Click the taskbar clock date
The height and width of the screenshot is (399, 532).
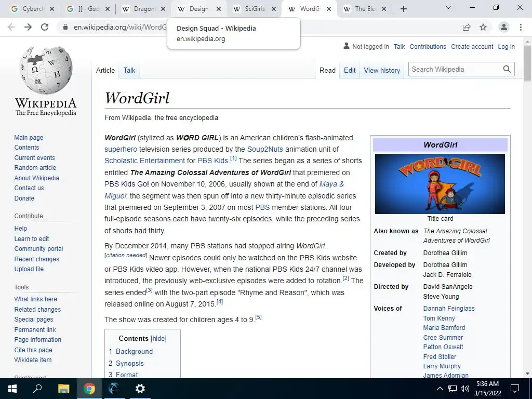[487, 389]
